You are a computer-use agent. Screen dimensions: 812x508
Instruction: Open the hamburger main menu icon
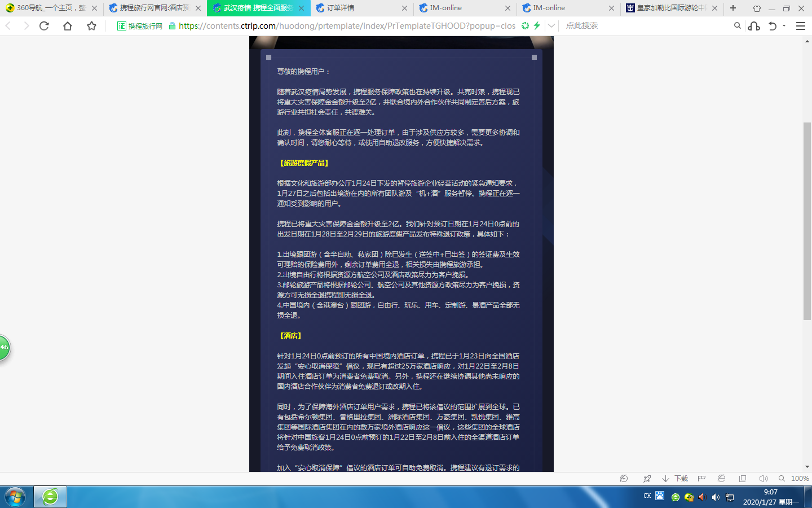pos(800,26)
